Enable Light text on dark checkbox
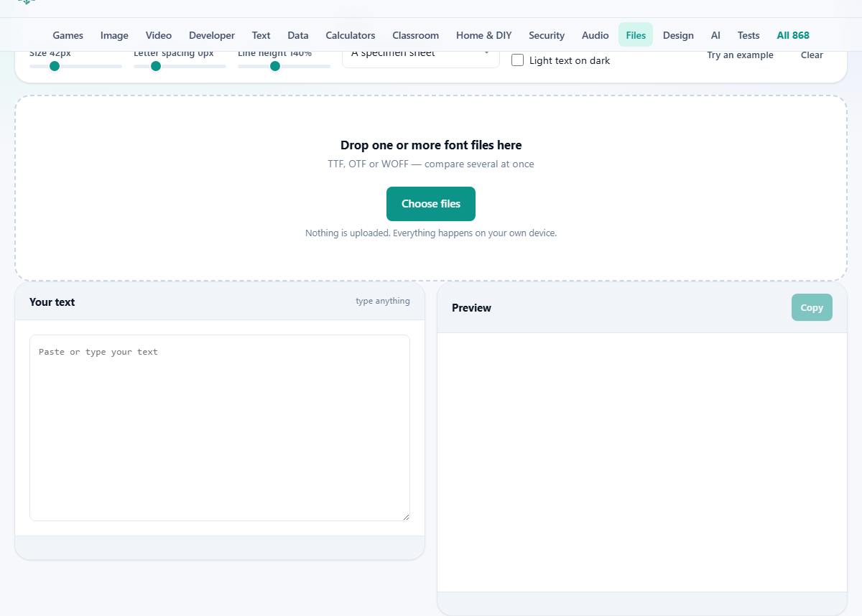Image resolution: width=862 pixels, height=616 pixels. [x=517, y=60]
